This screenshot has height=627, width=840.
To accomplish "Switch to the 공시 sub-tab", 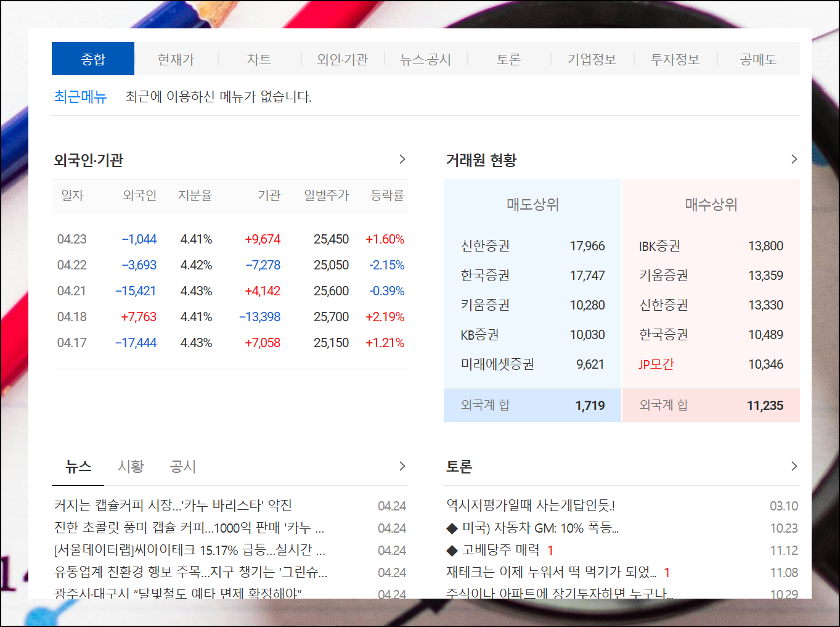I will coord(183,467).
